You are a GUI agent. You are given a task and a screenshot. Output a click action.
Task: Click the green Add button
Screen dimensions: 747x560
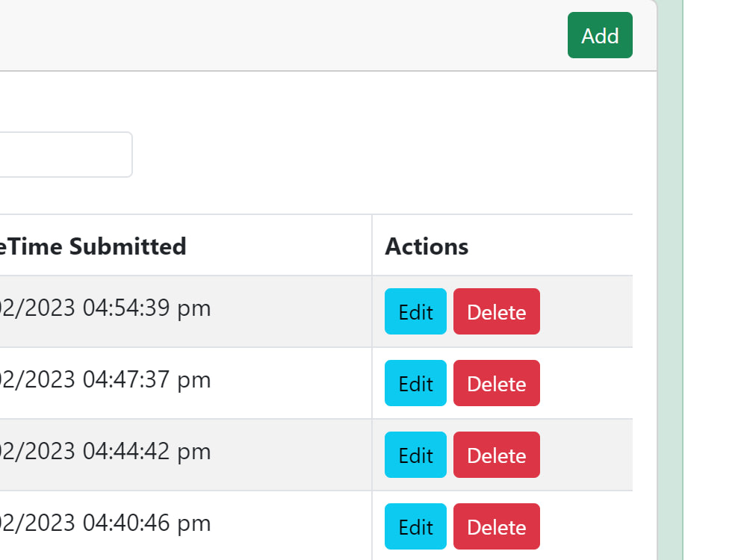(600, 35)
